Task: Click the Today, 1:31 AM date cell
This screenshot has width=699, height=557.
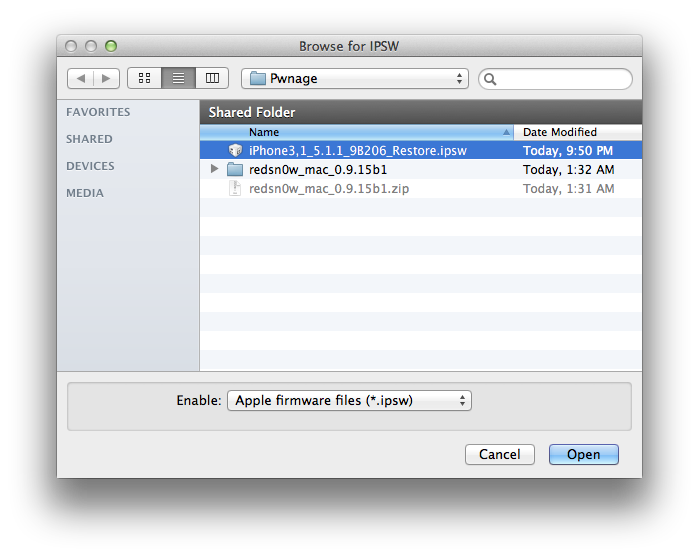Action: coord(569,189)
